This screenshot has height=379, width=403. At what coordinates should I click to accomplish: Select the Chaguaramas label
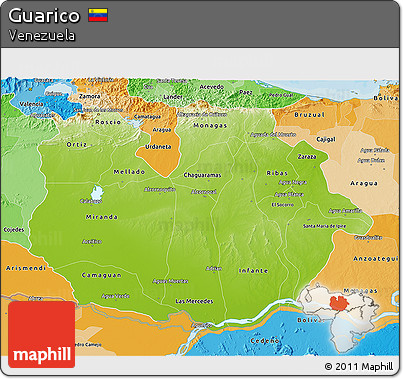202,175
